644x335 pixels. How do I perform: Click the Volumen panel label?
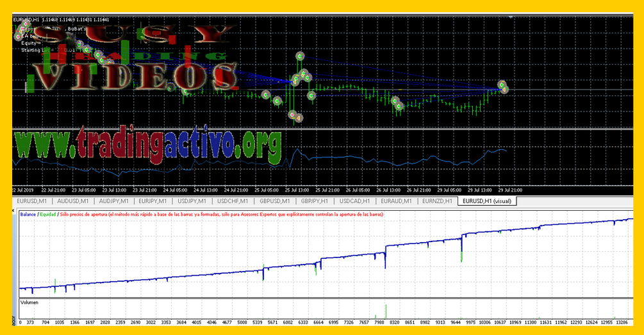(x=29, y=302)
